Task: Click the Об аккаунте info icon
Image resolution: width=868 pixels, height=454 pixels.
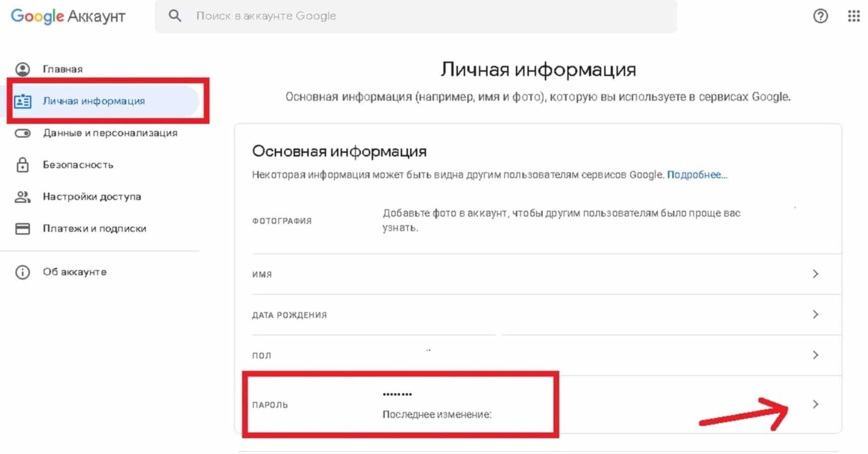Action: pos(23,272)
